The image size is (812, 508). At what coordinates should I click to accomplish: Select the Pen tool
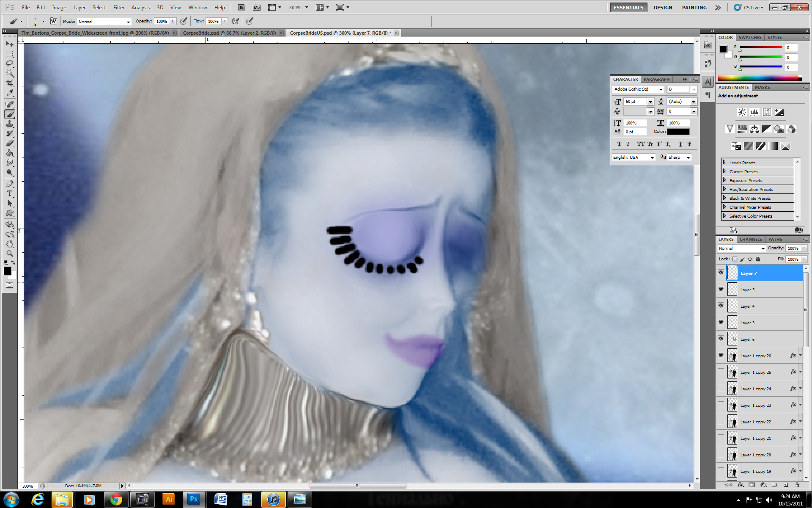tap(10, 184)
